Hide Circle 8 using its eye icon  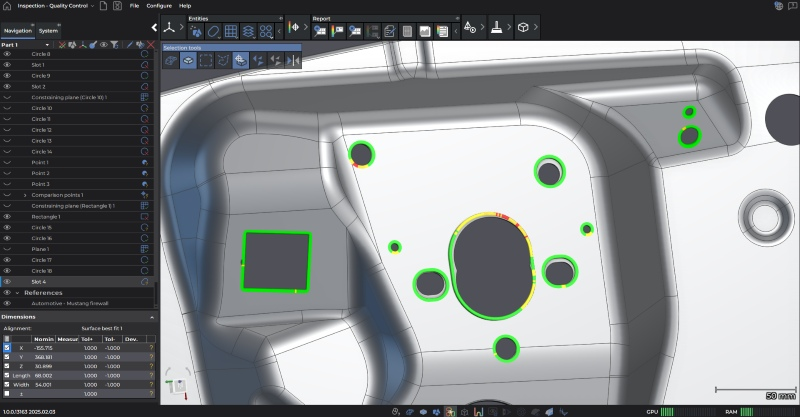(x=7, y=54)
